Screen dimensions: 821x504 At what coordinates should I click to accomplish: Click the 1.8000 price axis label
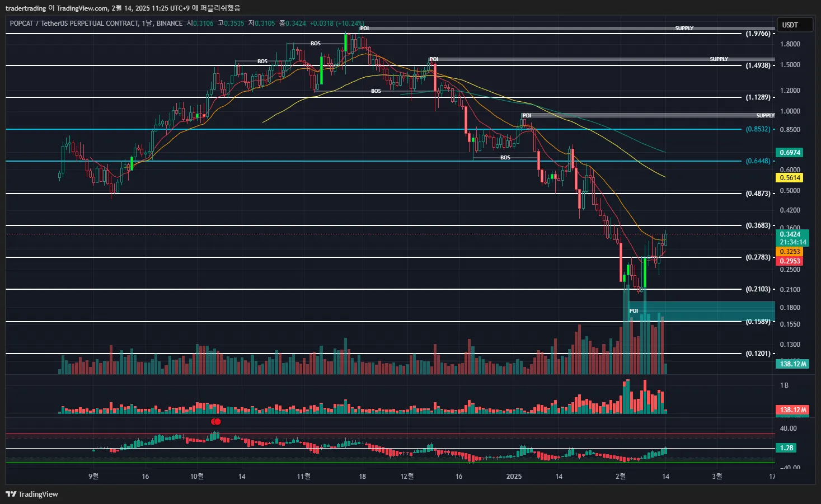790,44
